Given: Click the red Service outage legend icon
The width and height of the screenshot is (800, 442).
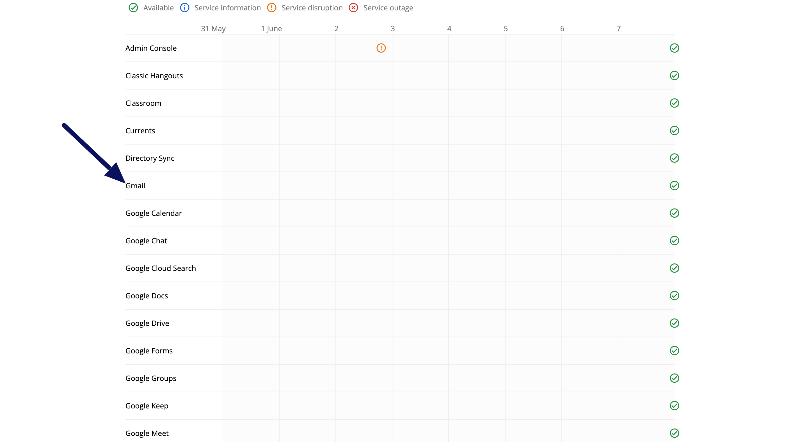Looking at the screenshot, I should click(354, 8).
